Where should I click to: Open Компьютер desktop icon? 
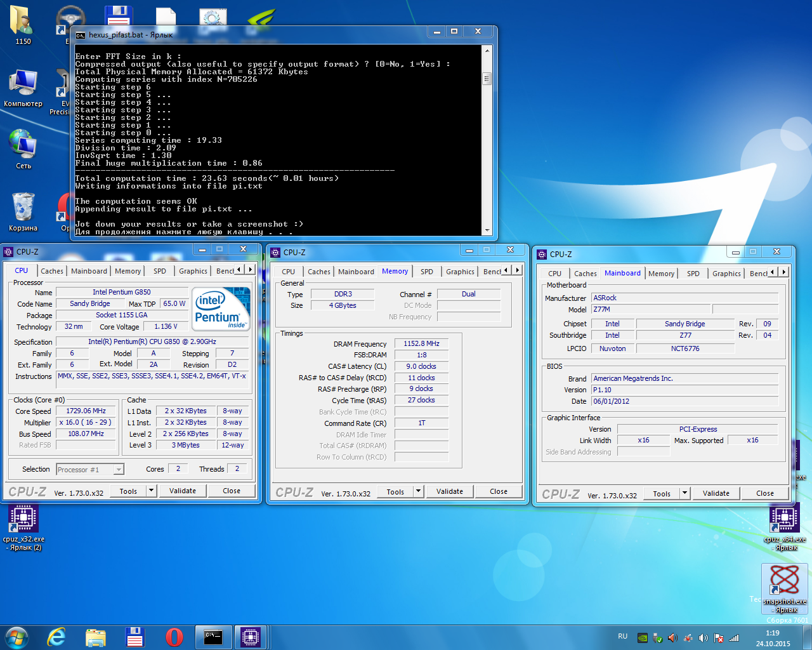pos(23,88)
